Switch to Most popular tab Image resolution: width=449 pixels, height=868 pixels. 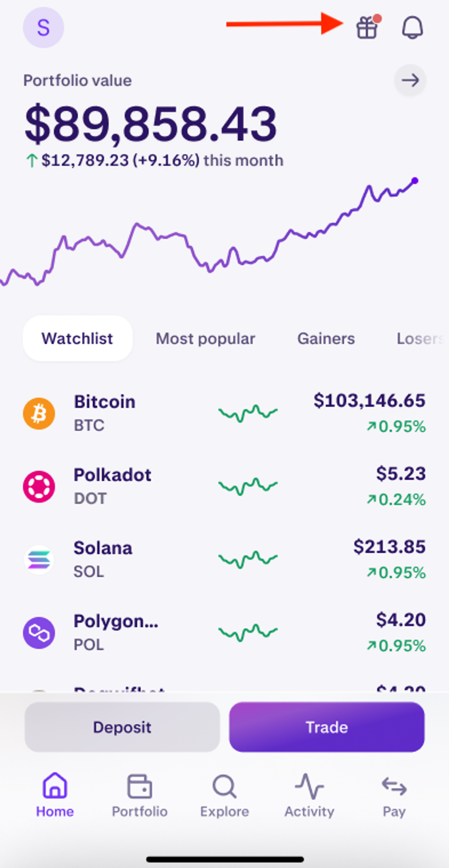[x=205, y=338]
